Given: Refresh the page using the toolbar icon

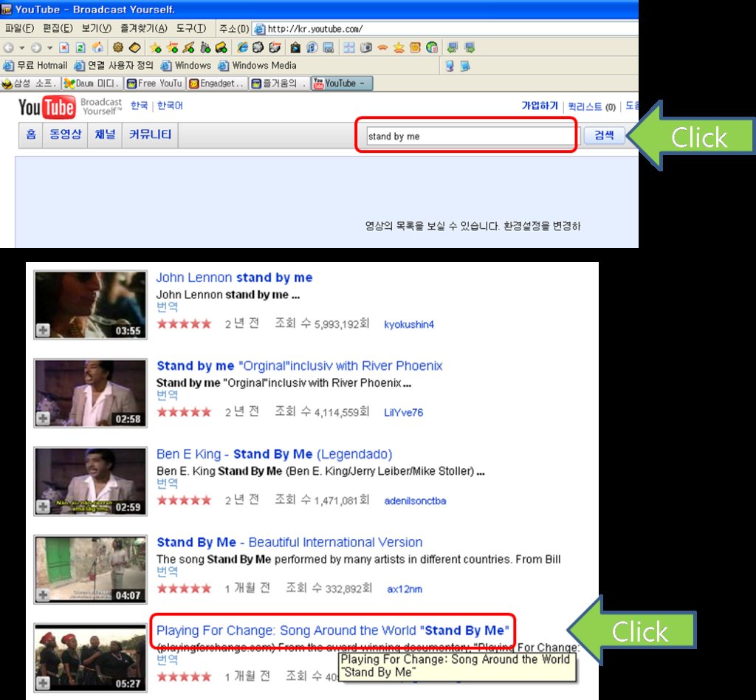Looking at the screenshot, I should (80, 47).
